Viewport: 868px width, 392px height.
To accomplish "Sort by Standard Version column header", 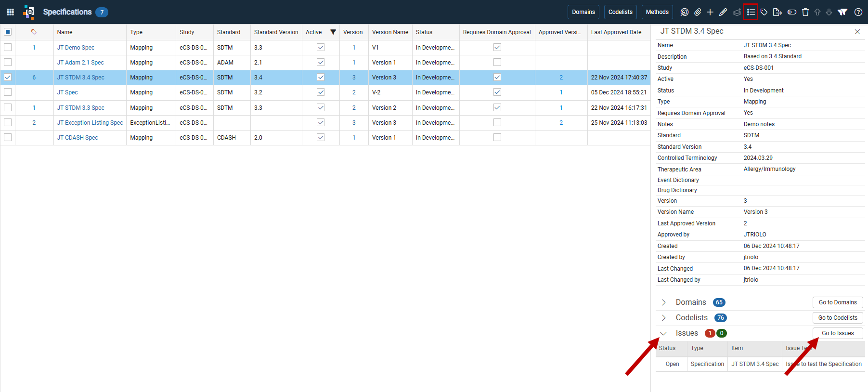I will [x=276, y=32].
